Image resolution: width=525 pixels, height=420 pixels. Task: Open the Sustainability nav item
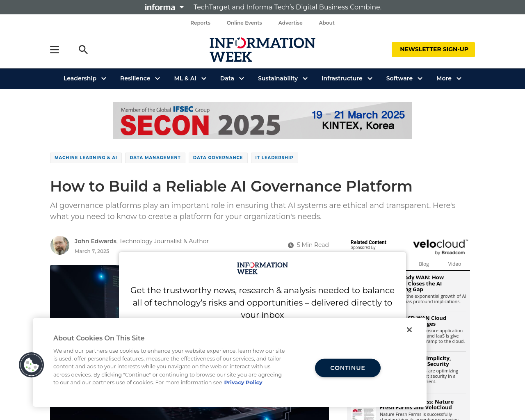tap(278, 78)
